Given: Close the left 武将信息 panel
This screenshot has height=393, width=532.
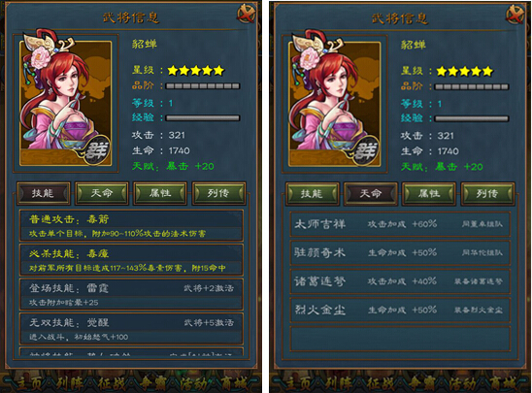Looking at the screenshot, I should (246, 14).
